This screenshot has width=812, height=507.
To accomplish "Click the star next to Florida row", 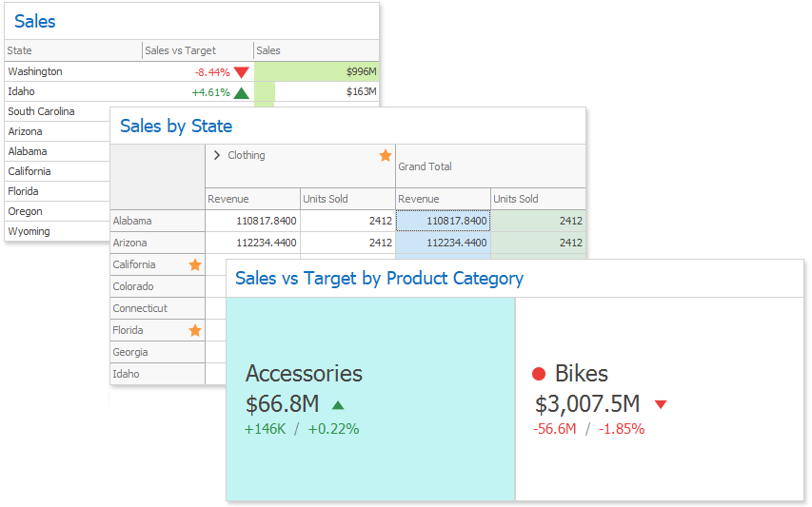I will pyautogui.click(x=195, y=330).
